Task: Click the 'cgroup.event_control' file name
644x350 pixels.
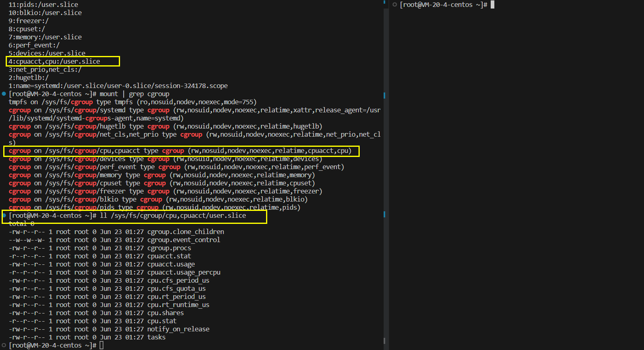Action: tap(184, 240)
